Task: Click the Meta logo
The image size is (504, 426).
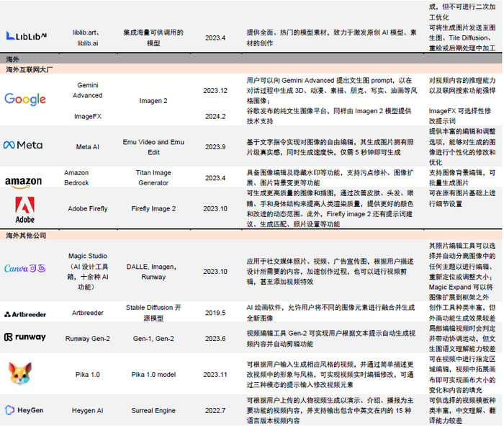Action: [x=23, y=145]
